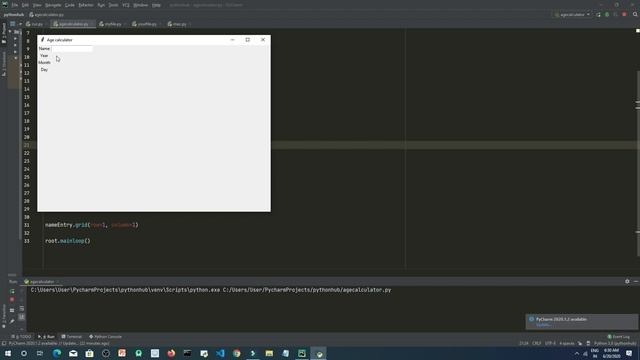Click the Python interpreter selector in status bar
The width and height of the screenshot is (640, 360).
pos(616,343)
